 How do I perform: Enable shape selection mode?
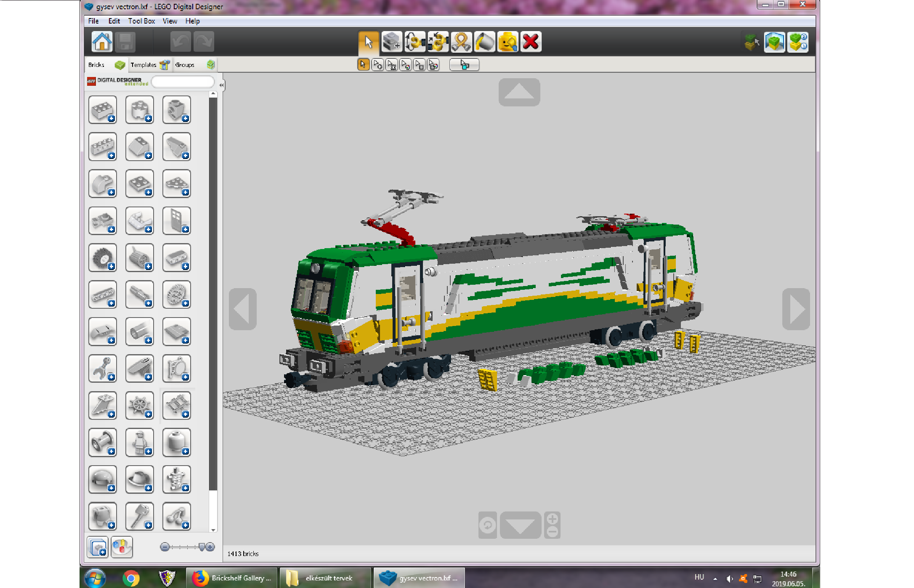click(419, 65)
